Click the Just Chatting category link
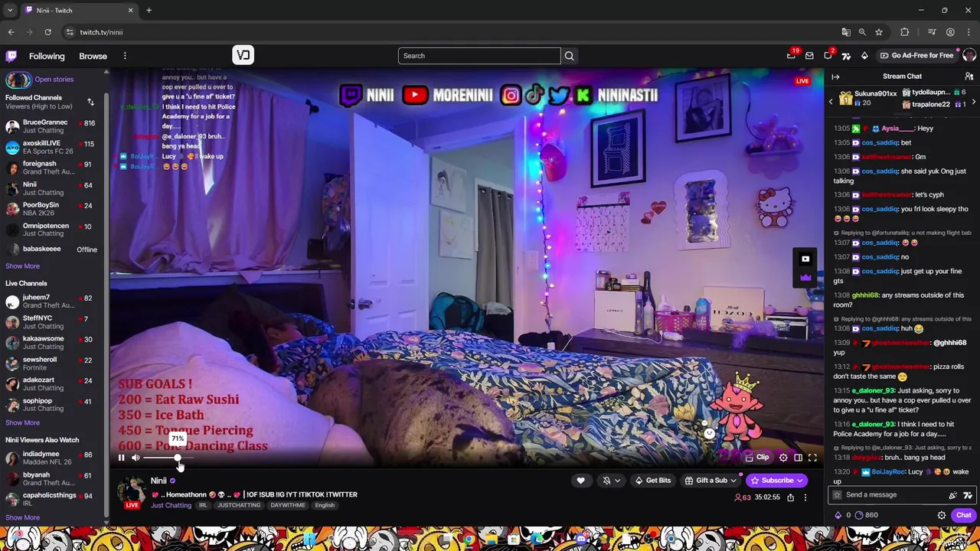Screen dimensions: 980x551 [171, 505]
